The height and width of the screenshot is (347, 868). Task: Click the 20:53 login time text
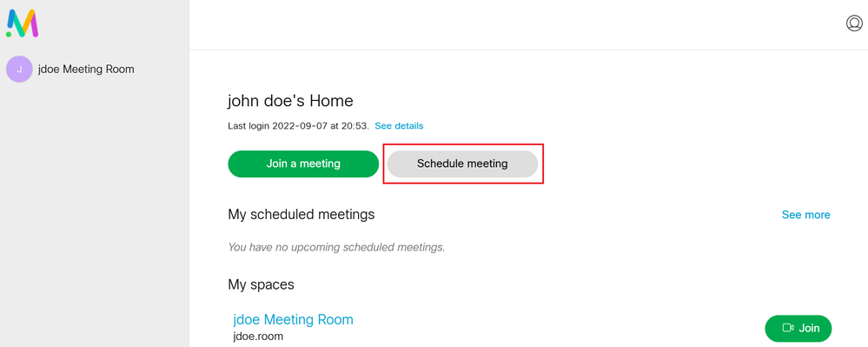(357, 126)
